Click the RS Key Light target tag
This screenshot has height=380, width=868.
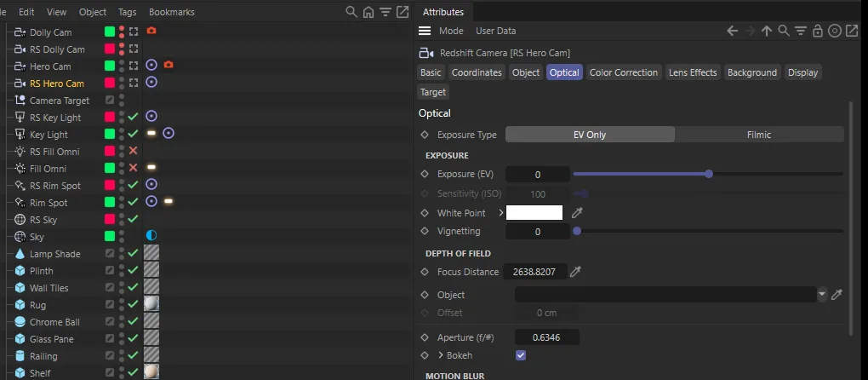coord(151,117)
